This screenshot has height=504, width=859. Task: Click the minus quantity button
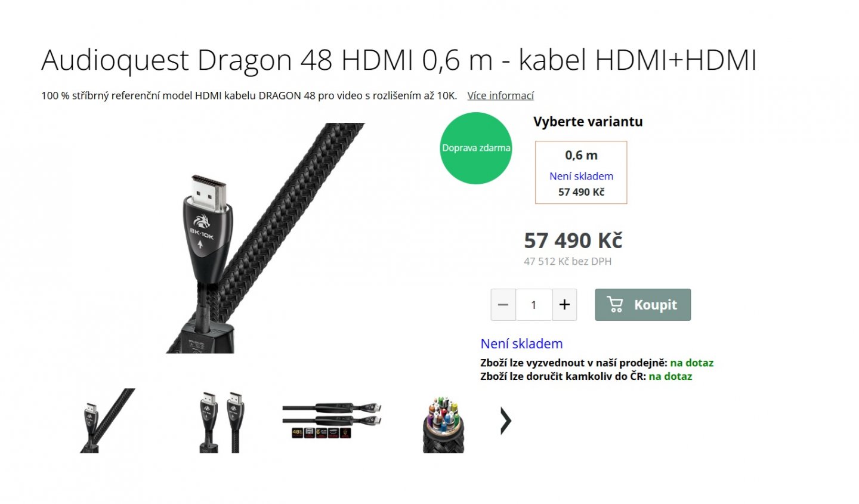tap(503, 305)
